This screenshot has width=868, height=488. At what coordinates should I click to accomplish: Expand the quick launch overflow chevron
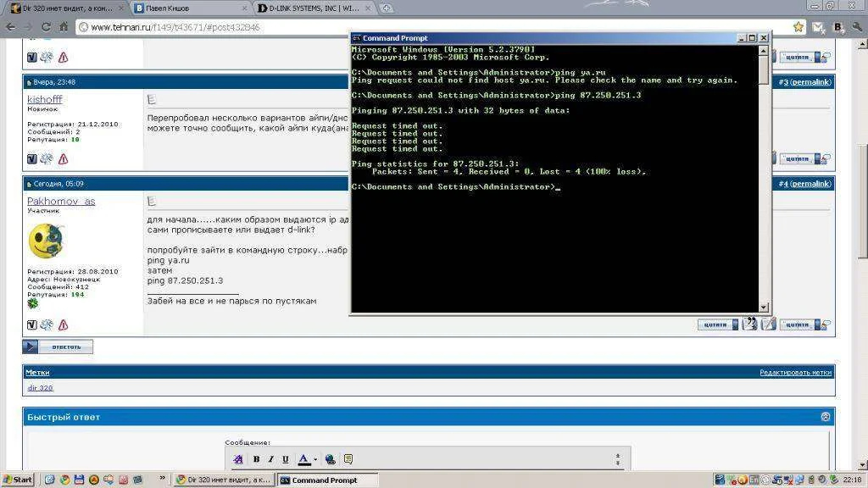pos(162,478)
